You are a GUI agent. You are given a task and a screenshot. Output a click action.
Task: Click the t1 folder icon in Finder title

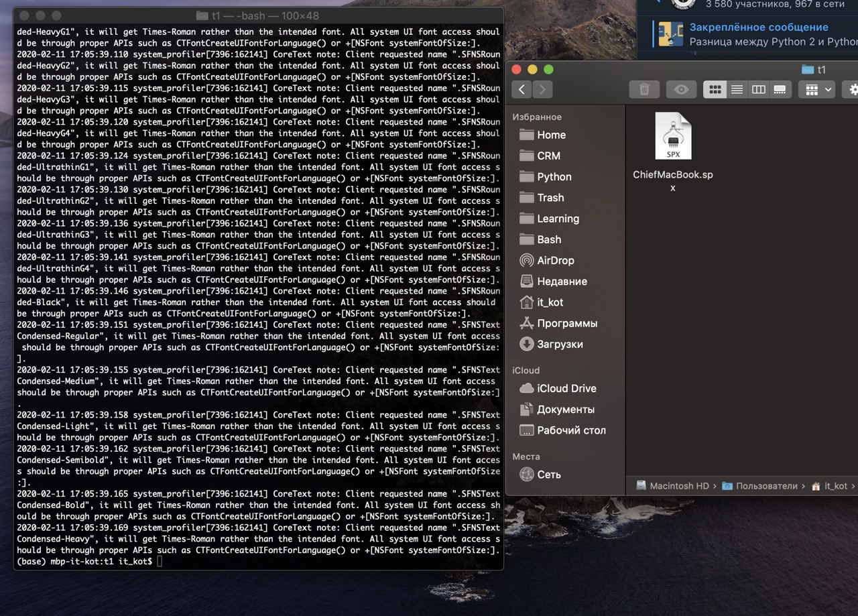(x=807, y=70)
